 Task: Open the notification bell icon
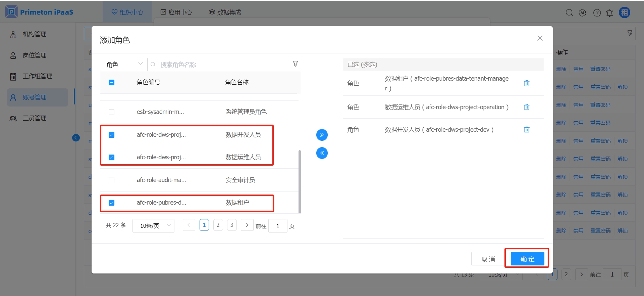pos(609,13)
